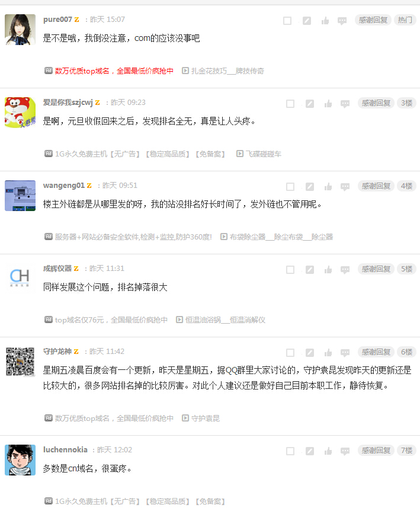
Task: Click thumbs-up icon on 7楼 post
Action: (328, 451)
